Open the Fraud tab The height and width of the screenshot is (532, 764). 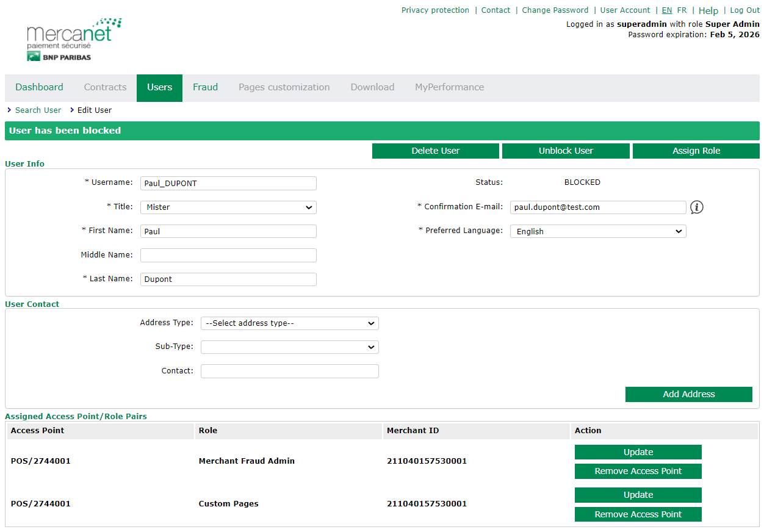tap(205, 87)
